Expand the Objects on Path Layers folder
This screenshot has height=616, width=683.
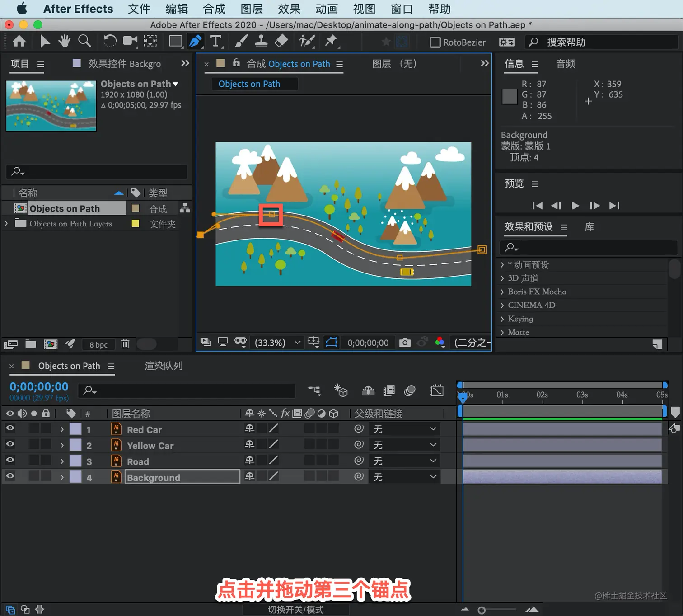(x=6, y=223)
